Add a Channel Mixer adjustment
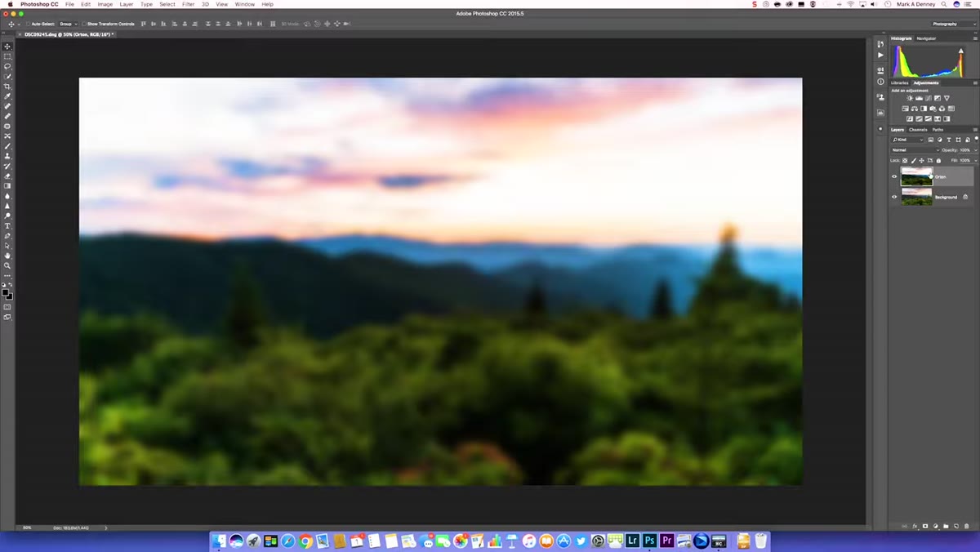The image size is (980, 552). coord(942,109)
